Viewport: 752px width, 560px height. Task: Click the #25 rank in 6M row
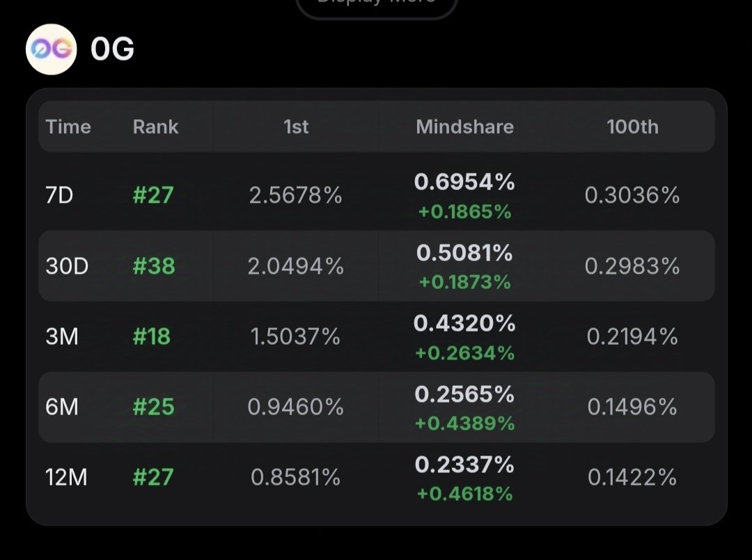[153, 407]
